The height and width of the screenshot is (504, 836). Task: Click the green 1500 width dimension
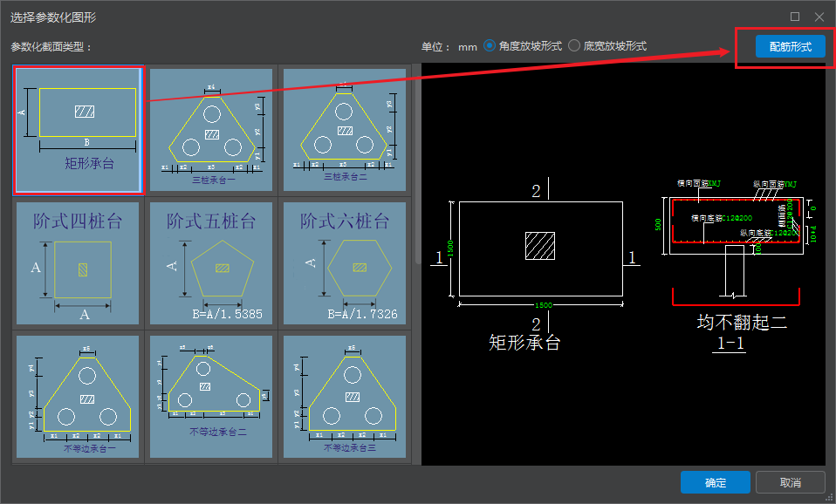point(544,305)
